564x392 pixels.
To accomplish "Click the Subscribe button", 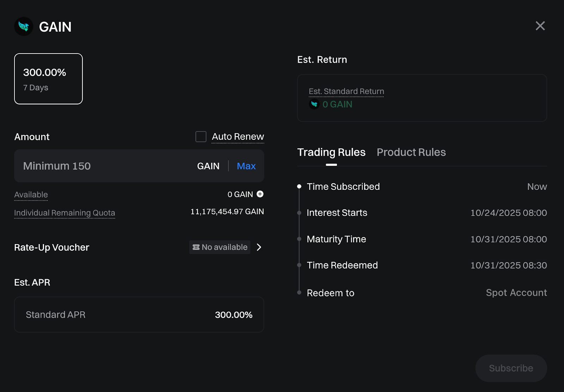I will (511, 368).
